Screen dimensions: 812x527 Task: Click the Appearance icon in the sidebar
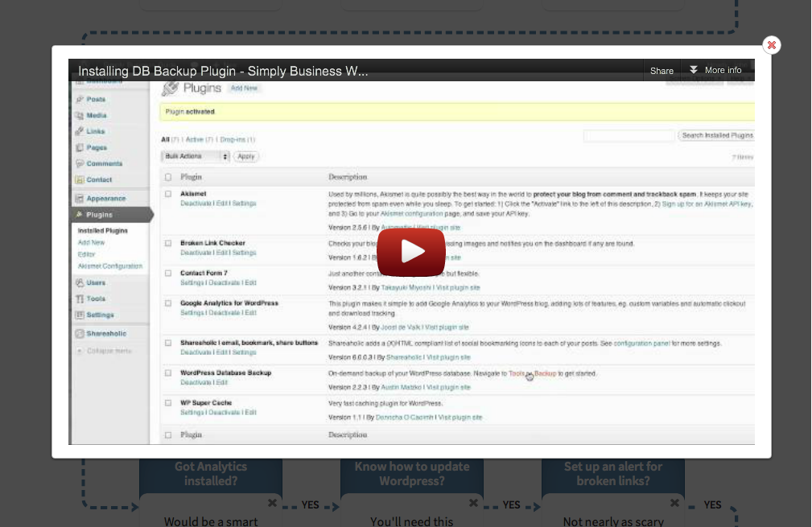[79, 198]
